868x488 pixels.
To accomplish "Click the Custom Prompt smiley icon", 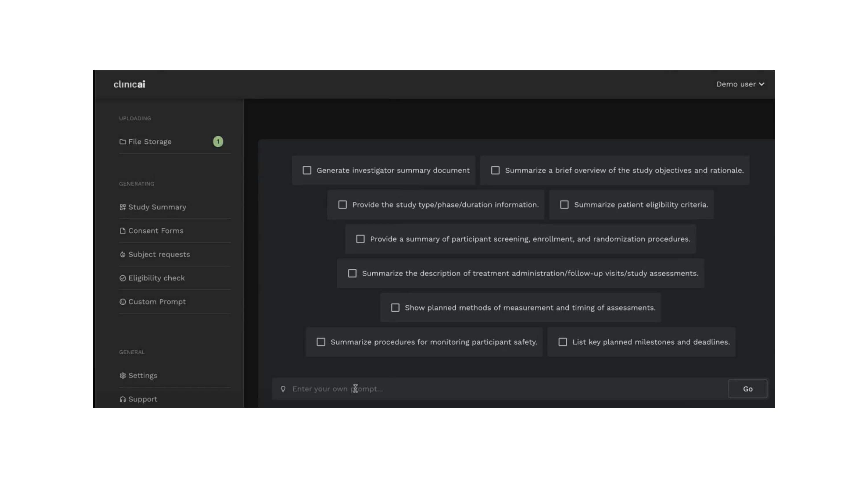I will coord(123,302).
